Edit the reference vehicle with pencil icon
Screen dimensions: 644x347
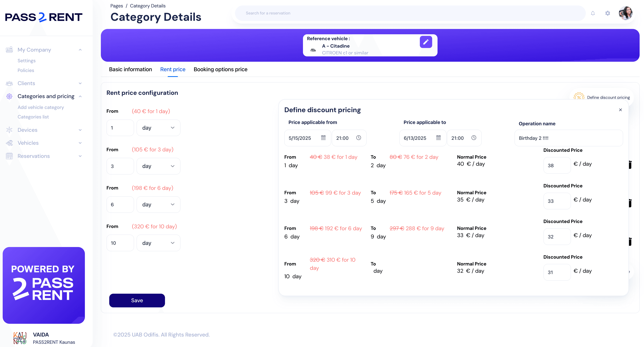point(426,42)
